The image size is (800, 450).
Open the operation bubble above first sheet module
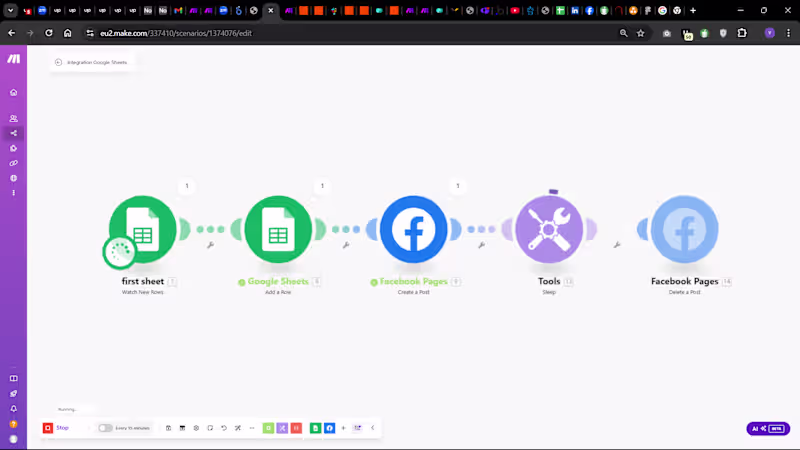point(187,186)
